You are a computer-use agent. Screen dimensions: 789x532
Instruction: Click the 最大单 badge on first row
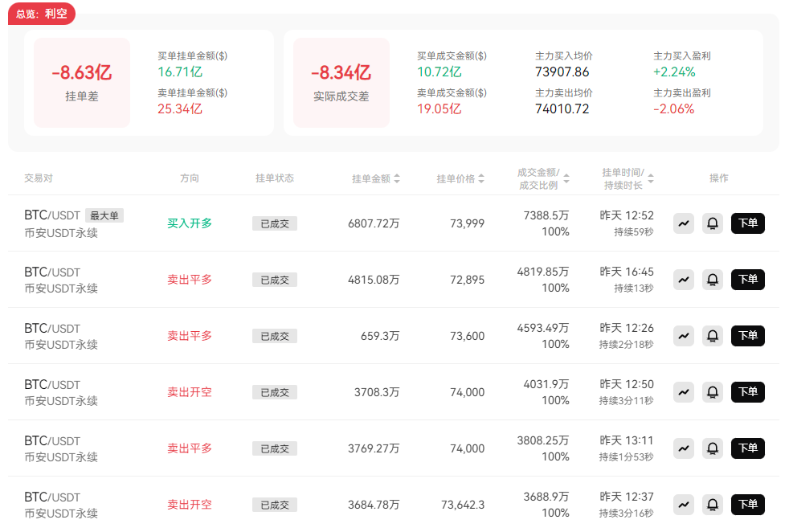pos(104,215)
